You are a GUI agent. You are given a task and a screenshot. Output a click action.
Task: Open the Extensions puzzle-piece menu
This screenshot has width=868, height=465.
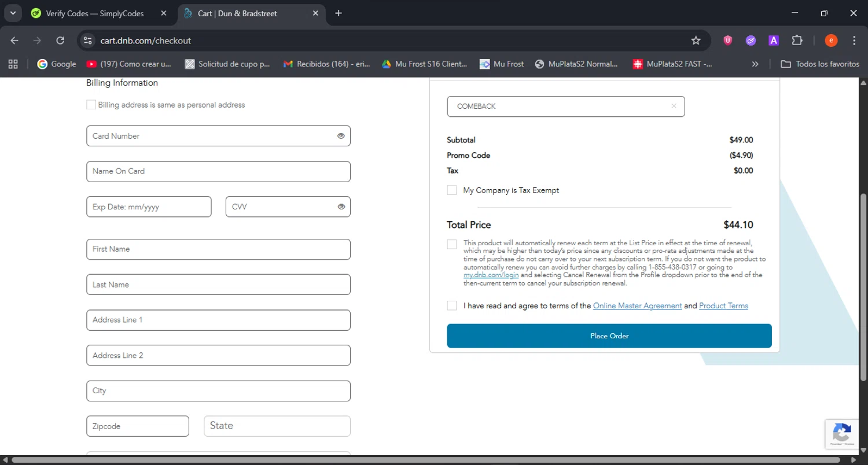(x=797, y=40)
